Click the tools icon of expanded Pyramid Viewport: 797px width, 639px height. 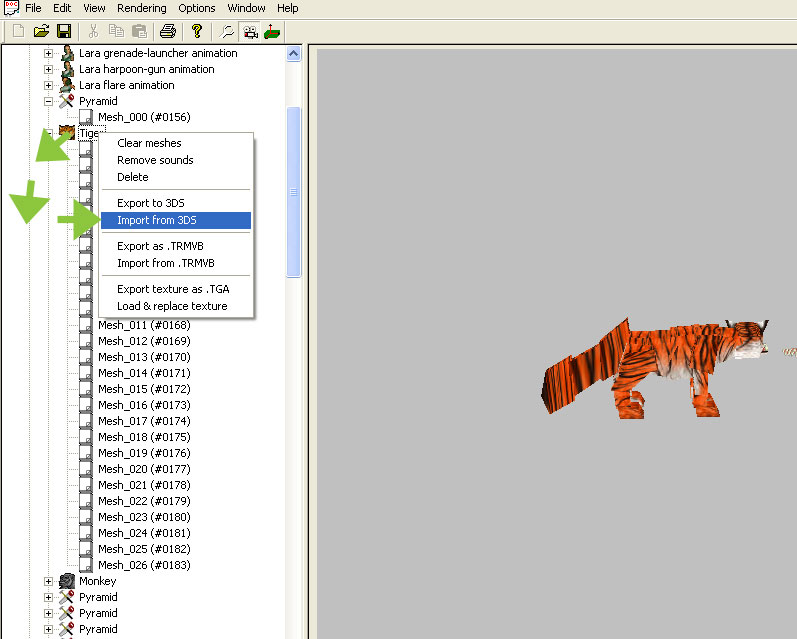(67, 101)
